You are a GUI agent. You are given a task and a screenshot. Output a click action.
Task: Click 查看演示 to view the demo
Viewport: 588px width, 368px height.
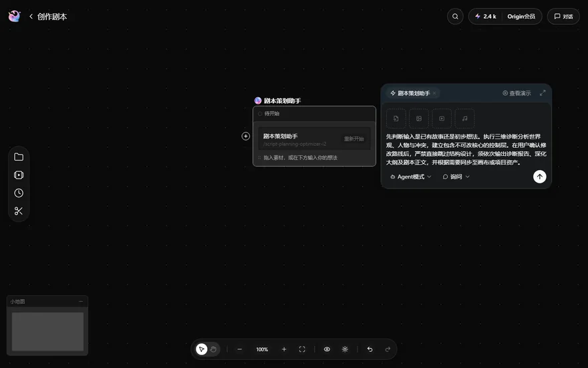tap(517, 93)
